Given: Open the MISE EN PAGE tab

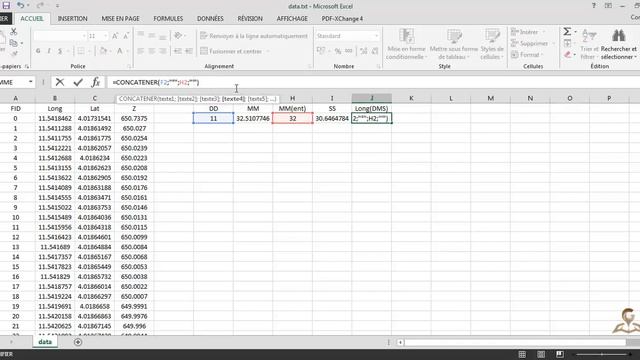Looking at the screenshot, I should 120,18.
